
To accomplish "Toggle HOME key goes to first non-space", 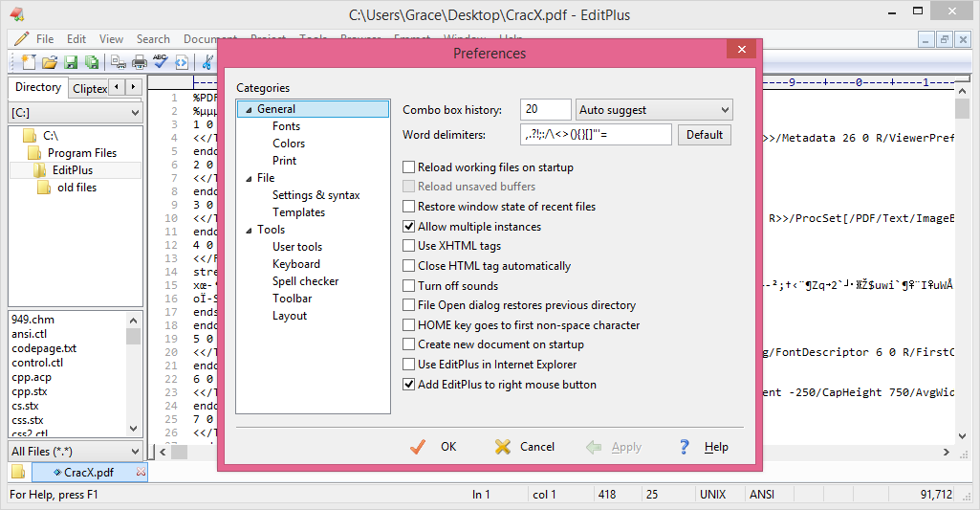I will tap(409, 325).
